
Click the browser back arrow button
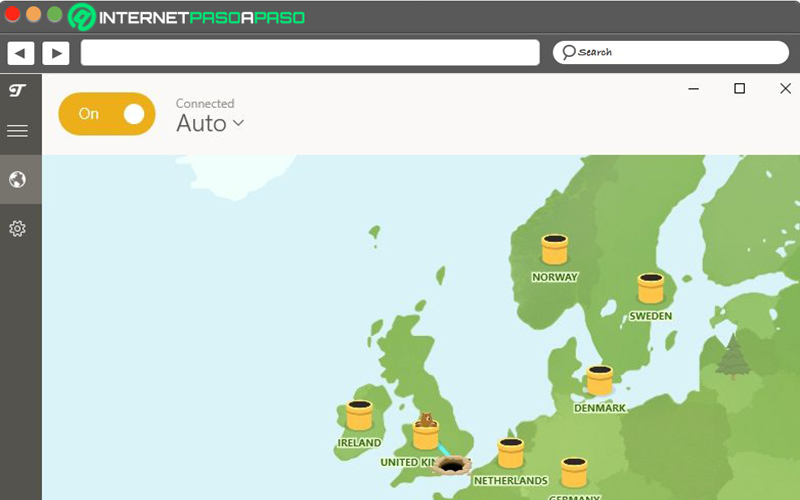(20, 53)
